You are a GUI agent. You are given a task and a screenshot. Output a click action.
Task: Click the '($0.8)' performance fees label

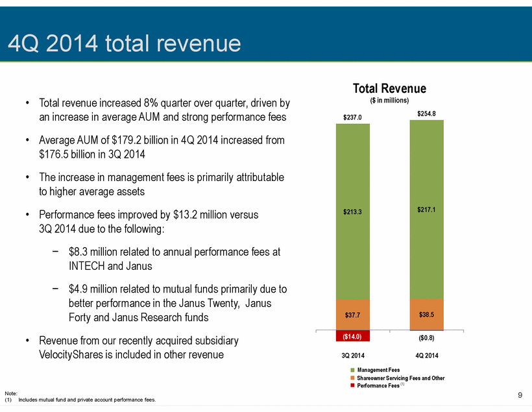(x=426, y=338)
